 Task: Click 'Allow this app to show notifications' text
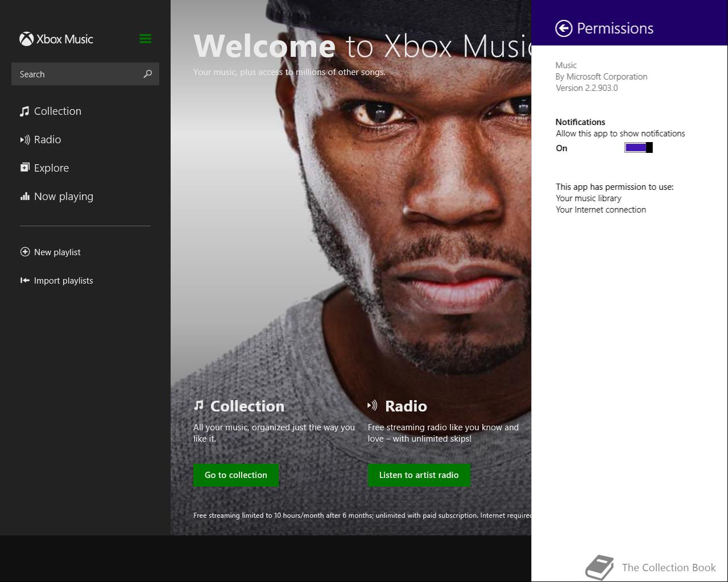[x=620, y=134]
